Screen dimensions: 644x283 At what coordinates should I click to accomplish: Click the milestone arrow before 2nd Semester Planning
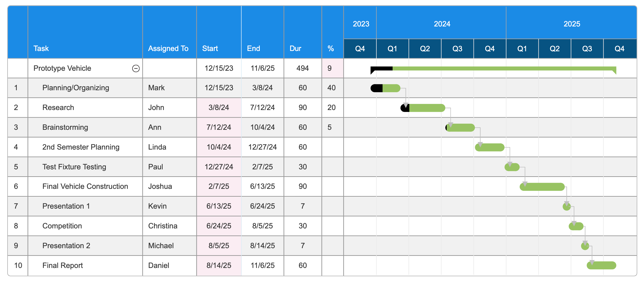(480, 144)
